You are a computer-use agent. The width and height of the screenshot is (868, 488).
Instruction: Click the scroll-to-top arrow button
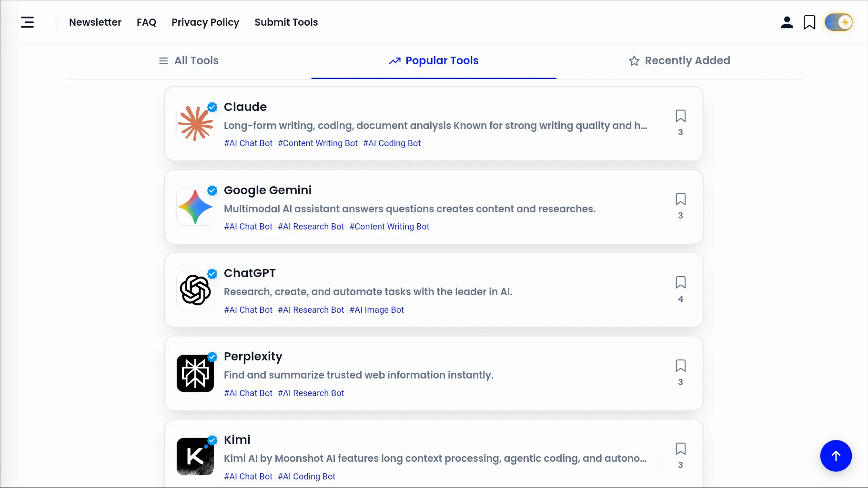coord(836,456)
